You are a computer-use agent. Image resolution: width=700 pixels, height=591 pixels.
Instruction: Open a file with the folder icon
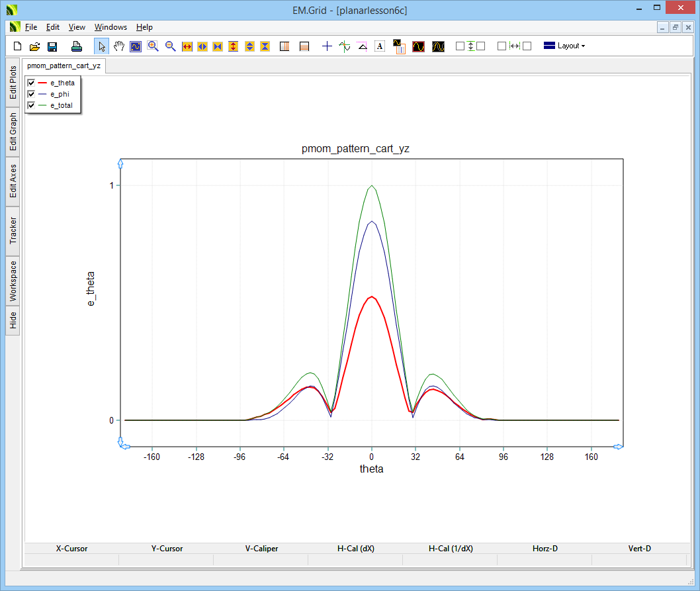coord(35,46)
